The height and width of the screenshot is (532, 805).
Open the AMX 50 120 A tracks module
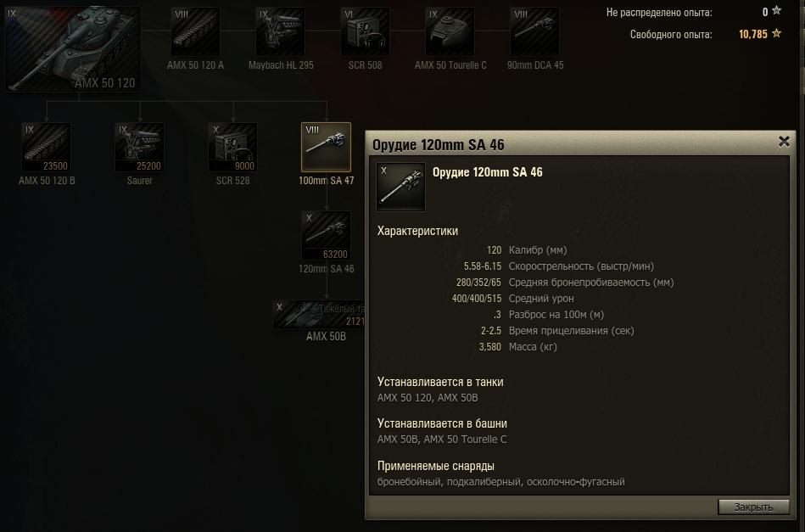click(x=195, y=32)
